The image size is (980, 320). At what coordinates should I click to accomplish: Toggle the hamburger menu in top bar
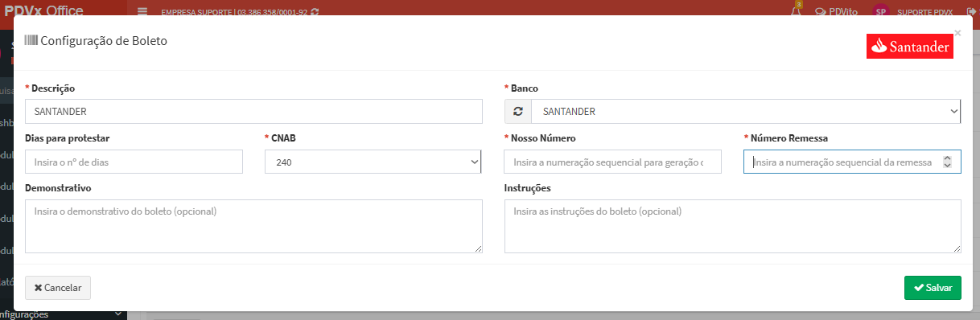click(142, 12)
